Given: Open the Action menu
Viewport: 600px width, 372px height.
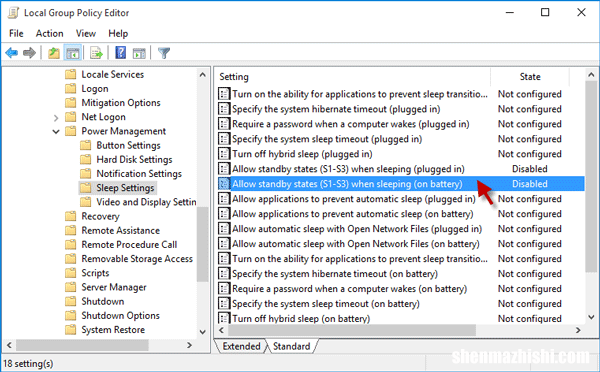Looking at the screenshot, I should [49, 34].
